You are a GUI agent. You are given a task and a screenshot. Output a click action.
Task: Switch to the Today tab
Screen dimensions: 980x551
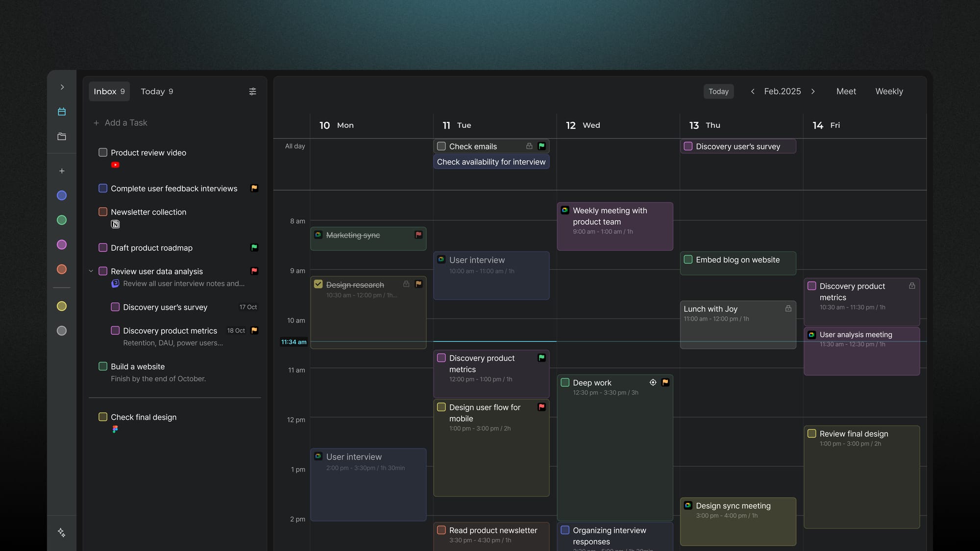tap(157, 92)
